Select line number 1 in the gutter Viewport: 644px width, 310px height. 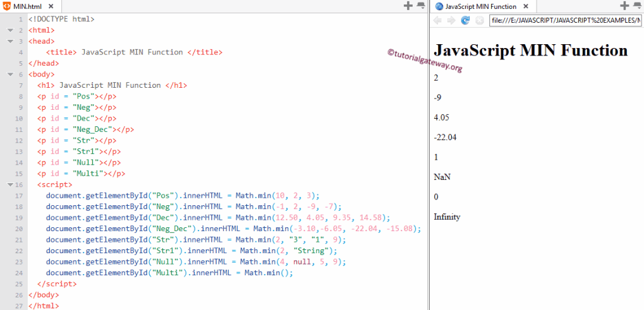[x=20, y=20]
